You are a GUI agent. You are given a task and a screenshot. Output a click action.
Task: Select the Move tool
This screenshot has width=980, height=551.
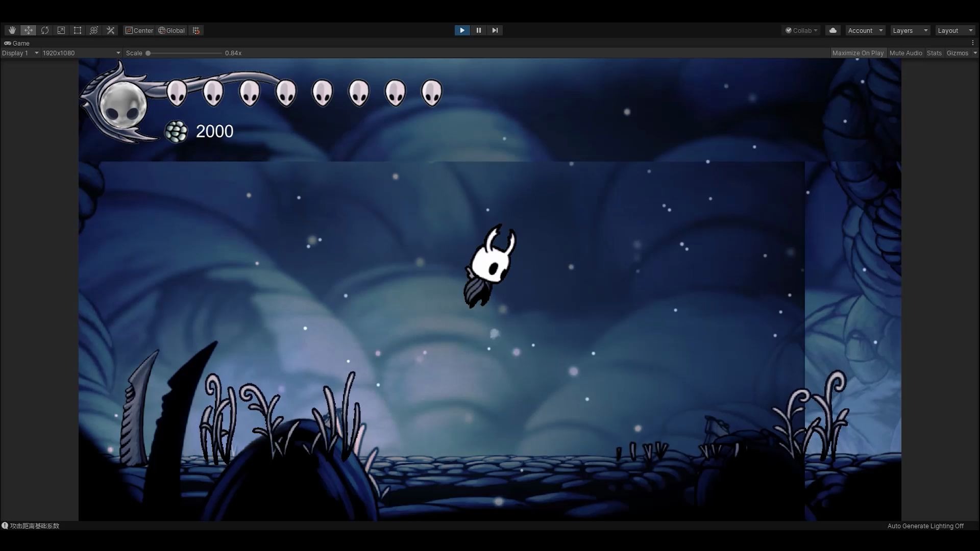coord(28,30)
